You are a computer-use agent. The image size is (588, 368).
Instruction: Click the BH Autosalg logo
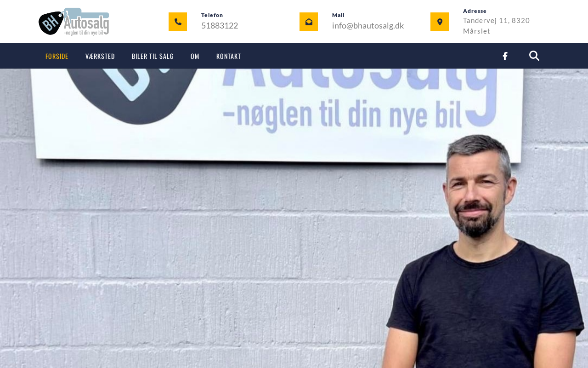(73, 22)
